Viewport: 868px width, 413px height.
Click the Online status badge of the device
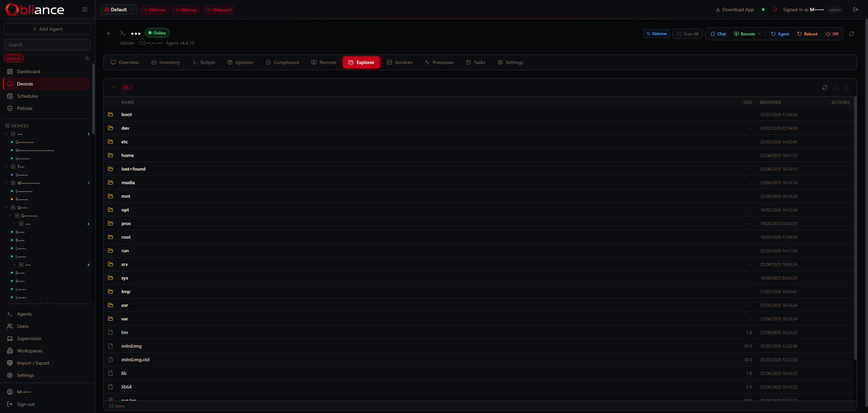157,33
